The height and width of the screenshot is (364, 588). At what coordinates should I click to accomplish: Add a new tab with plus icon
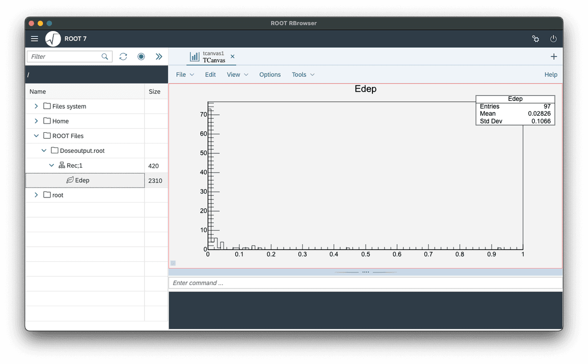pyautogui.click(x=554, y=57)
